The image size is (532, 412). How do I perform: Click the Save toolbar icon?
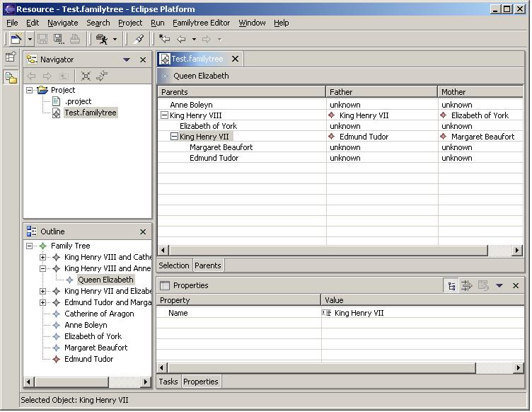[42, 39]
